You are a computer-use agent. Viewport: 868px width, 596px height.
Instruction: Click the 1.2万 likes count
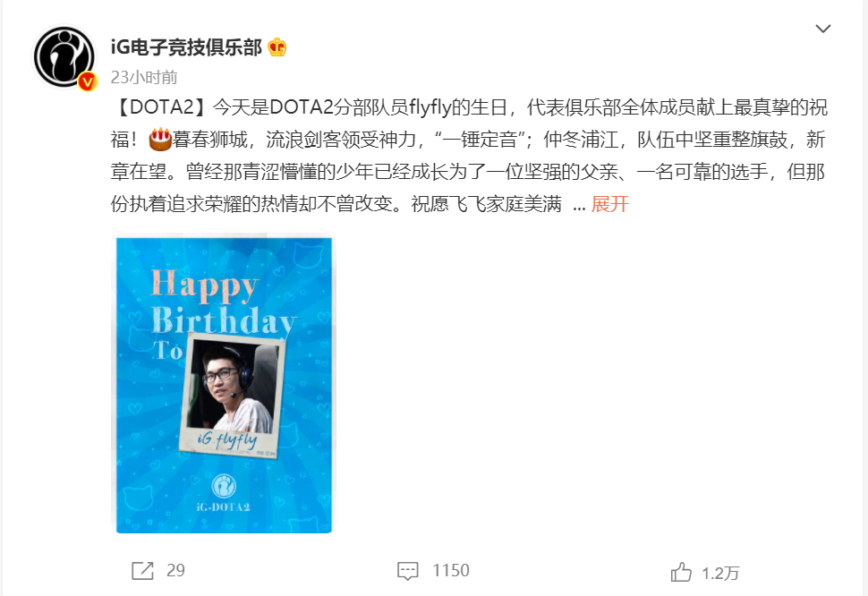click(720, 574)
